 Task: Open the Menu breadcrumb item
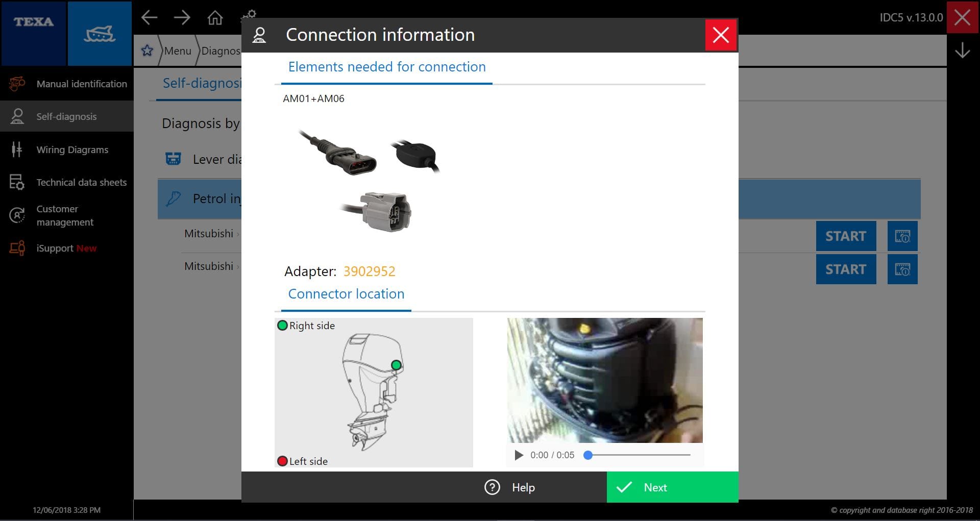pos(178,51)
